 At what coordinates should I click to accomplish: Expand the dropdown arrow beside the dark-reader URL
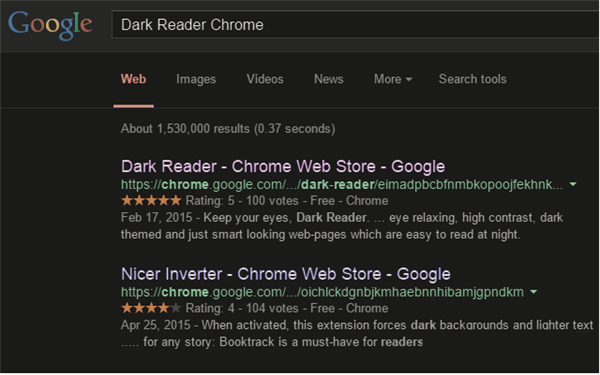click(x=573, y=184)
